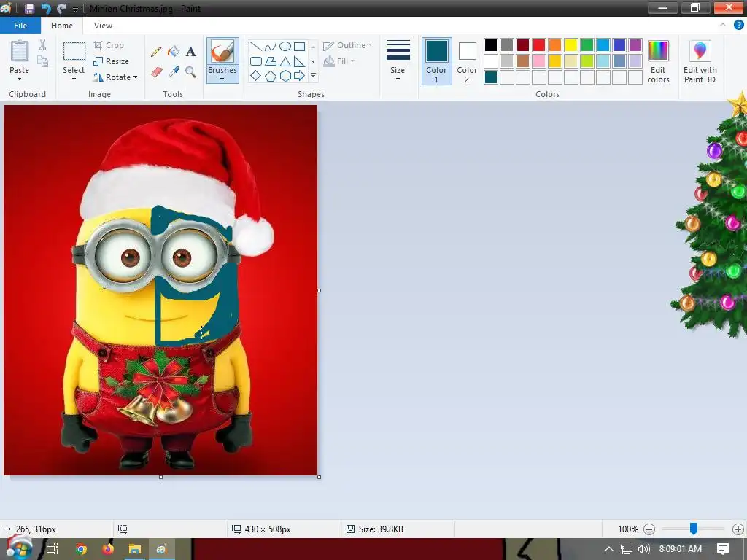Screen dimensions: 747x560
Task: Choose the Polygon shape
Action: [x=270, y=61]
